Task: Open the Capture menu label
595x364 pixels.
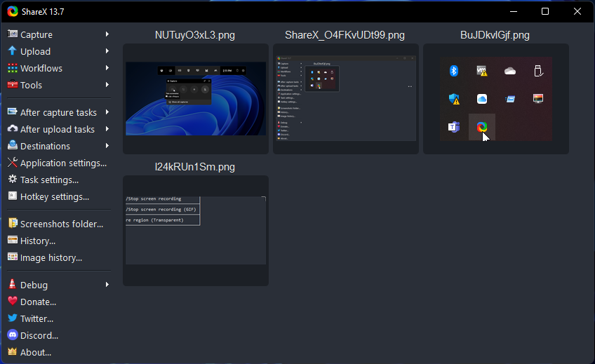Action: [x=36, y=35]
